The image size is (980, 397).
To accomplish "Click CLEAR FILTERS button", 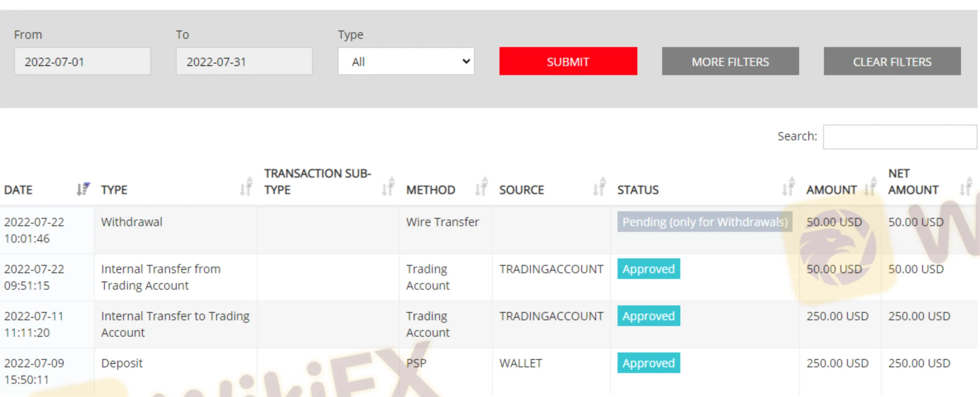I will click(892, 61).
